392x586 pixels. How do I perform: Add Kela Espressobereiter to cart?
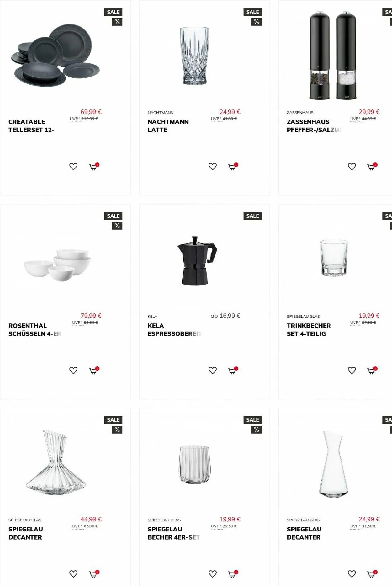coord(233,370)
